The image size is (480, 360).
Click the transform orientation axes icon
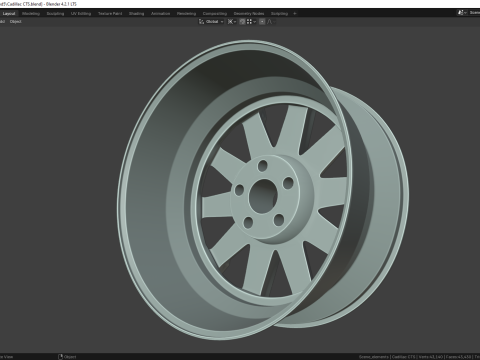pos(201,22)
